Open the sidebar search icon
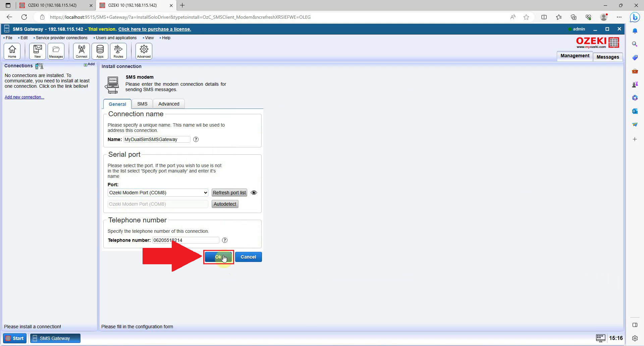This screenshot has height=346, width=644. 635,44
